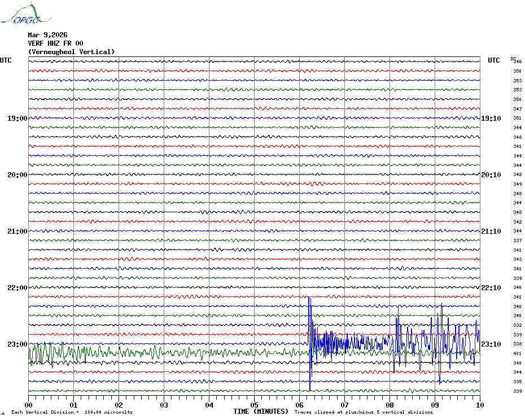Click the 401 value in the DC offset column
525x420 pixels.
517,353
